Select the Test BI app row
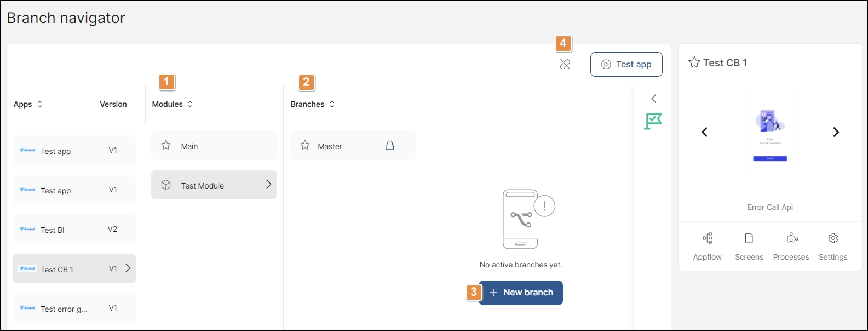 coord(74,230)
